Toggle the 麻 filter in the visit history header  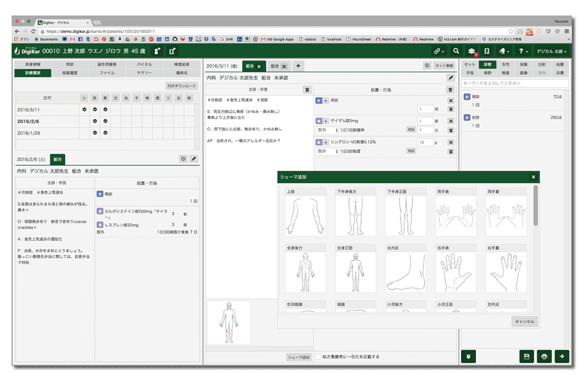click(x=190, y=98)
